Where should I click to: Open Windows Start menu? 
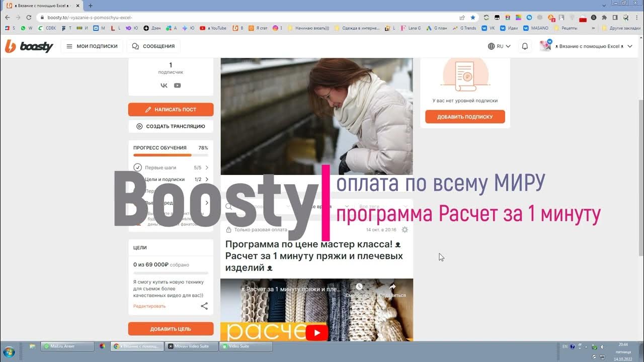[x=10, y=351]
